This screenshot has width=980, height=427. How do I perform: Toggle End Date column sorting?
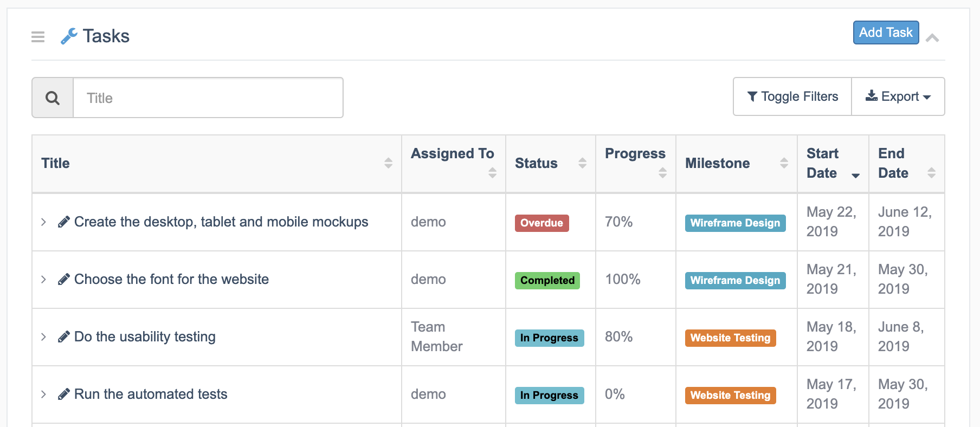click(931, 173)
